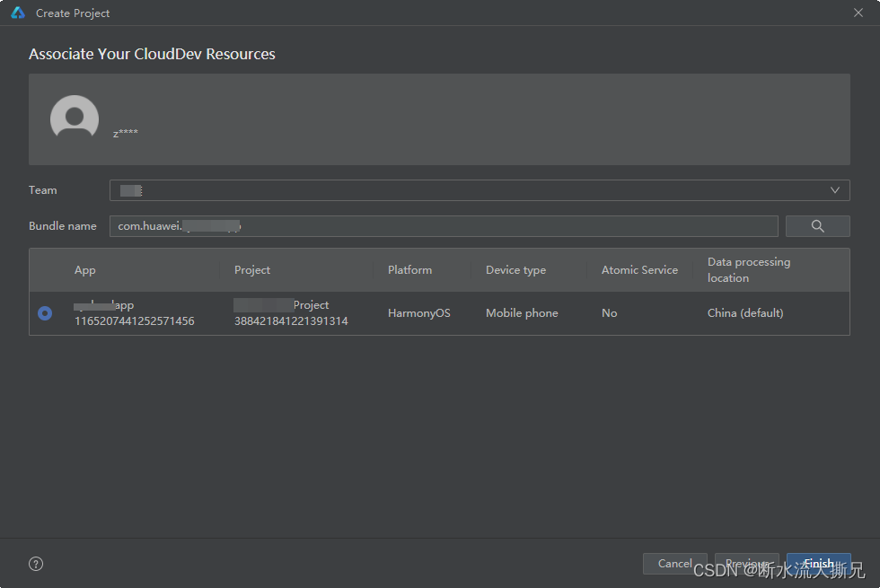Sort by the App column header
880x588 pixels.
pos(85,270)
